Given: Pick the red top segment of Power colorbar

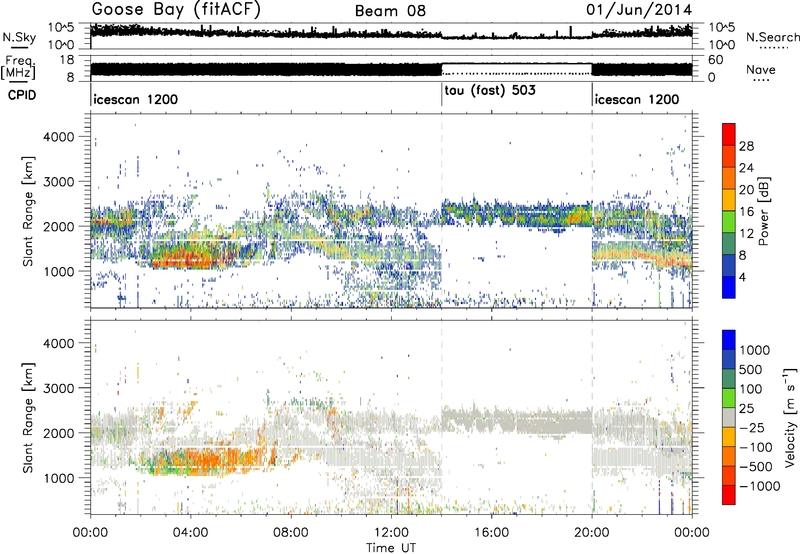Looking at the screenshot, I should click(x=729, y=134).
